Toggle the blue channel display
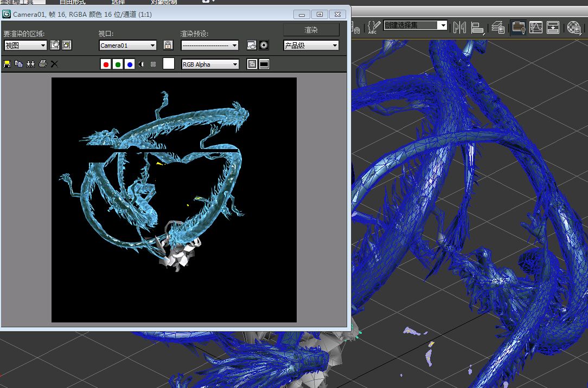The width and height of the screenshot is (588, 388). point(130,64)
